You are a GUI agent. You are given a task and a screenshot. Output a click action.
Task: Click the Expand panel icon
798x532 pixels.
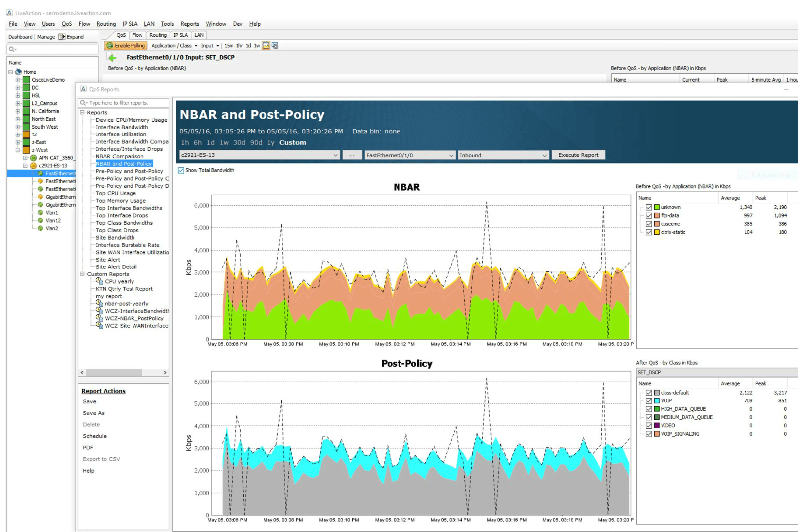[x=62, y=37]
